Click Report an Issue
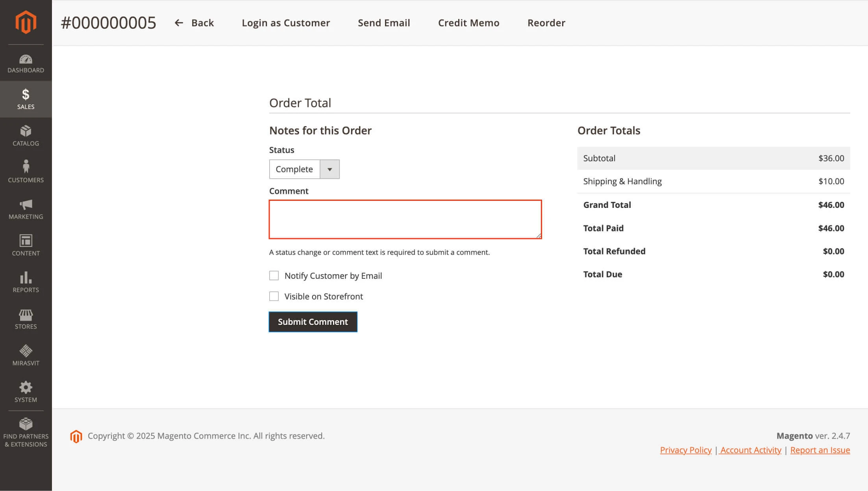Viewport: 868px width, 491px height. pos(820,450)
